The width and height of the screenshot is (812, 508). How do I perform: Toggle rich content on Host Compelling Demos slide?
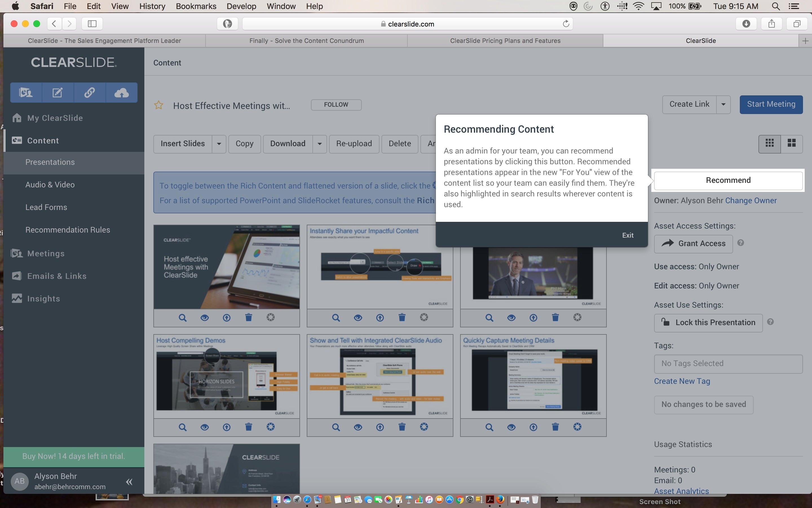[270, 427]
